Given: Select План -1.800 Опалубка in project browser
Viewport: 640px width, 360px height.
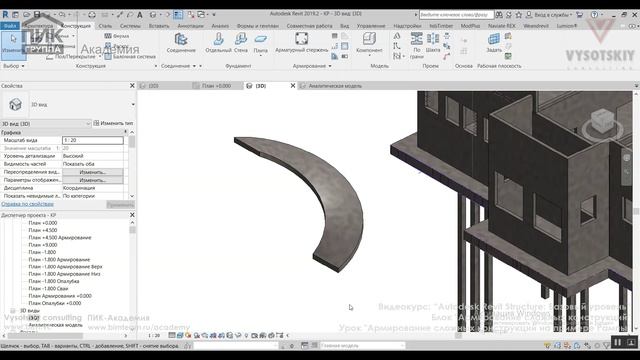Looking at the screenshot, I should click(53, 281).
